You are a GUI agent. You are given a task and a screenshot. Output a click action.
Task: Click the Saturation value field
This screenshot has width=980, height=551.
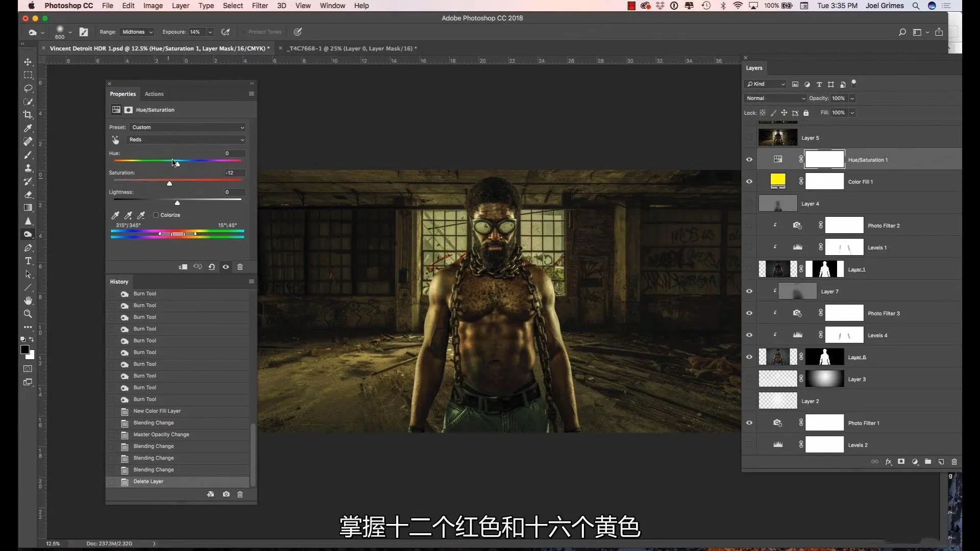pos(234,173)
